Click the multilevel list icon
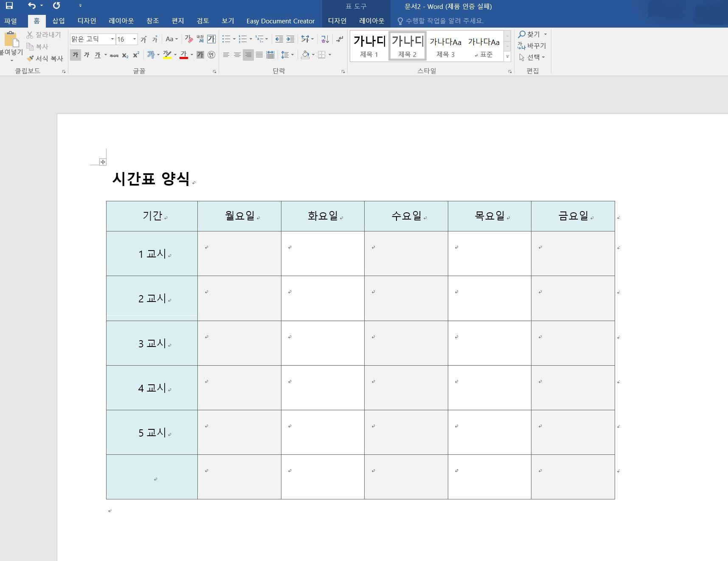This screenshot has height=561, width=728. click(259, 39)
